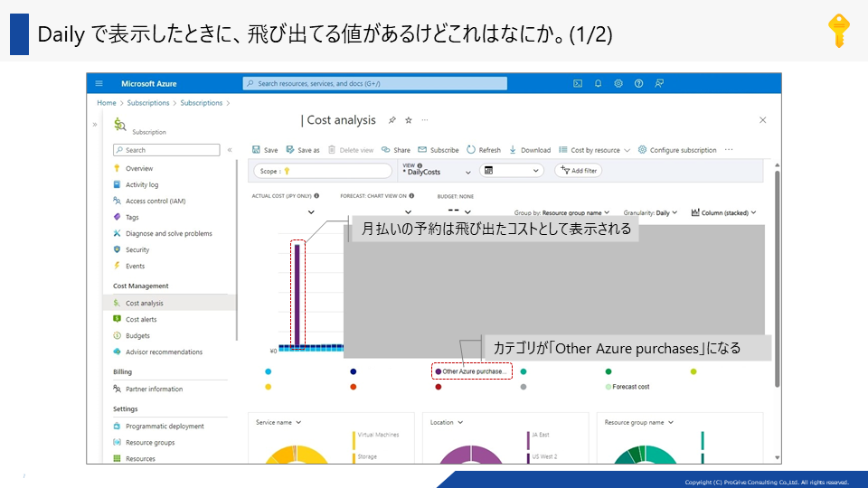This screenshot has height=488, width=868.
Task: Open Service name chart dropdown
Action: point(278,422)
